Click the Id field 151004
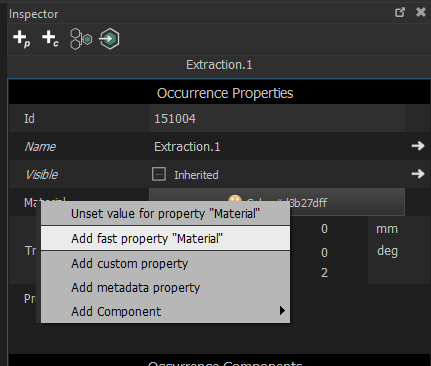The image size is (431, 366). point(277,118)
